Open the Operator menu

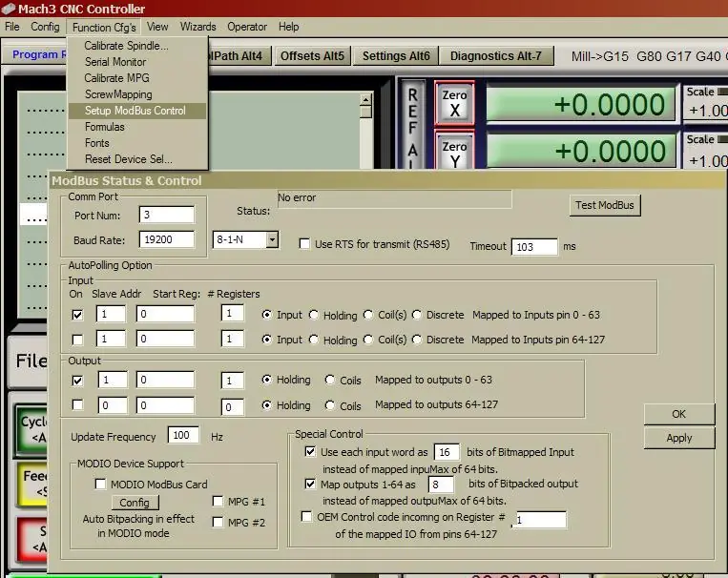click(x=247, y=27)
